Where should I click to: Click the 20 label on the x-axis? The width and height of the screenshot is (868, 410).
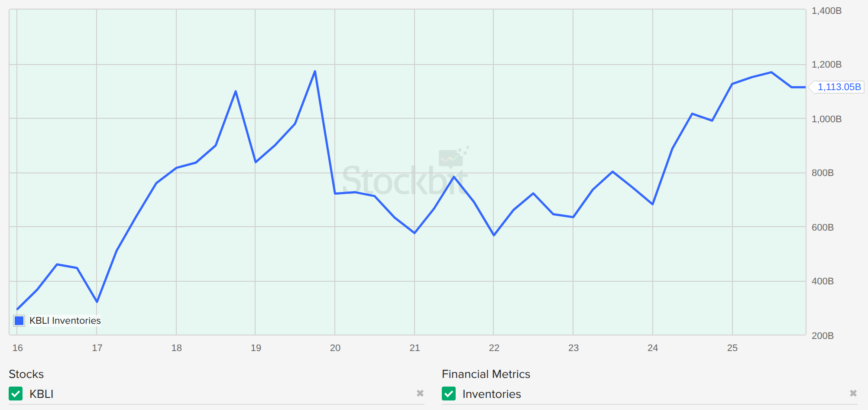coord(335,348)
